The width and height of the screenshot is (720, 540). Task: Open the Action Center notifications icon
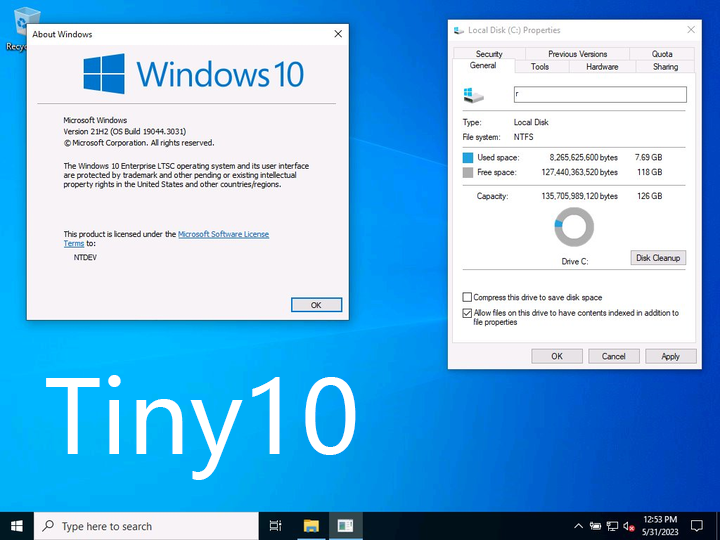[x=697, y=526]
